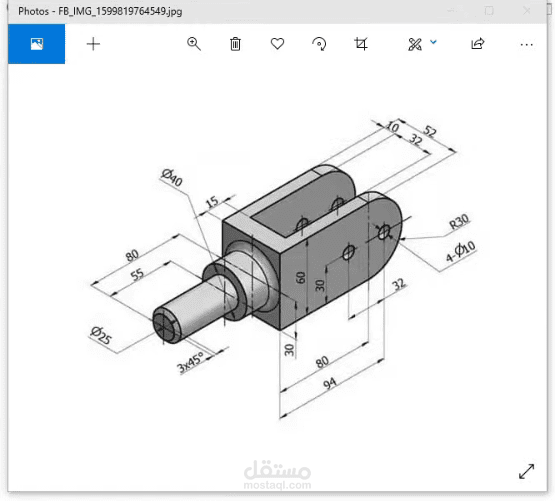This screenshot has width=555, height=501.
Task: Open Edit & Create scissors icon
Action: tap(415, 44)
